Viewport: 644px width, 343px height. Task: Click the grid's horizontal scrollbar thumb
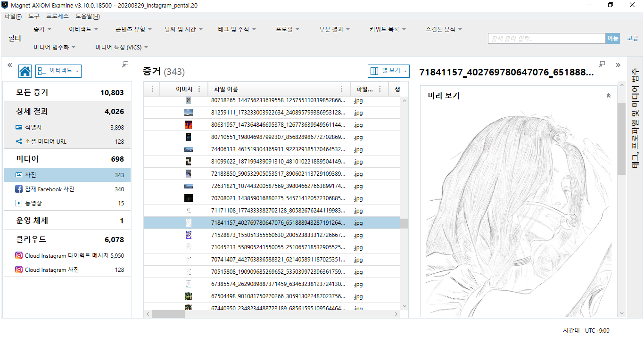coord(168,314)
